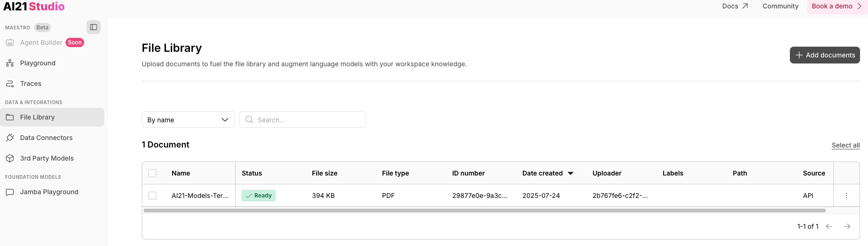Click the Select all link
This screenshot has height=246, width=868.
(x=846, y=145)
